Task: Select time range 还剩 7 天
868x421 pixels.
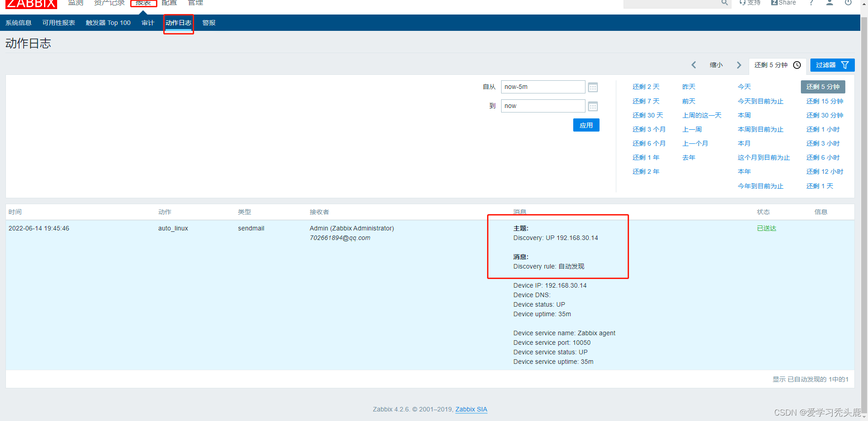Action: [x=646, y=101]
